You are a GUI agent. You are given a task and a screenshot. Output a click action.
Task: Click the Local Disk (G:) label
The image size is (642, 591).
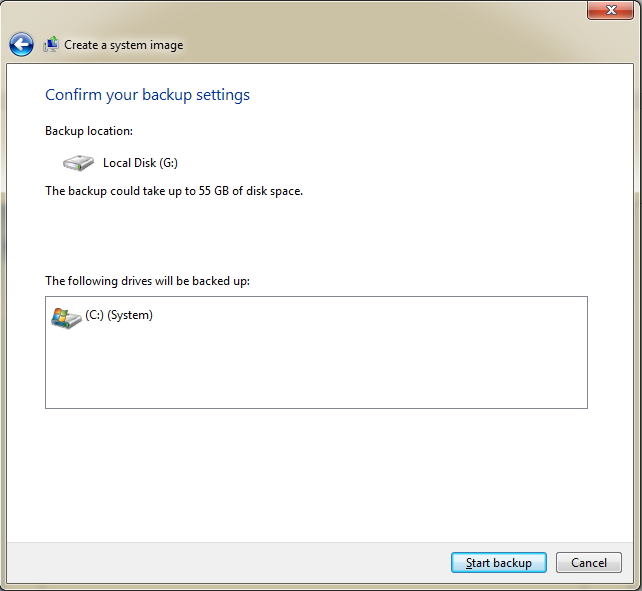(x=140, y=163)
